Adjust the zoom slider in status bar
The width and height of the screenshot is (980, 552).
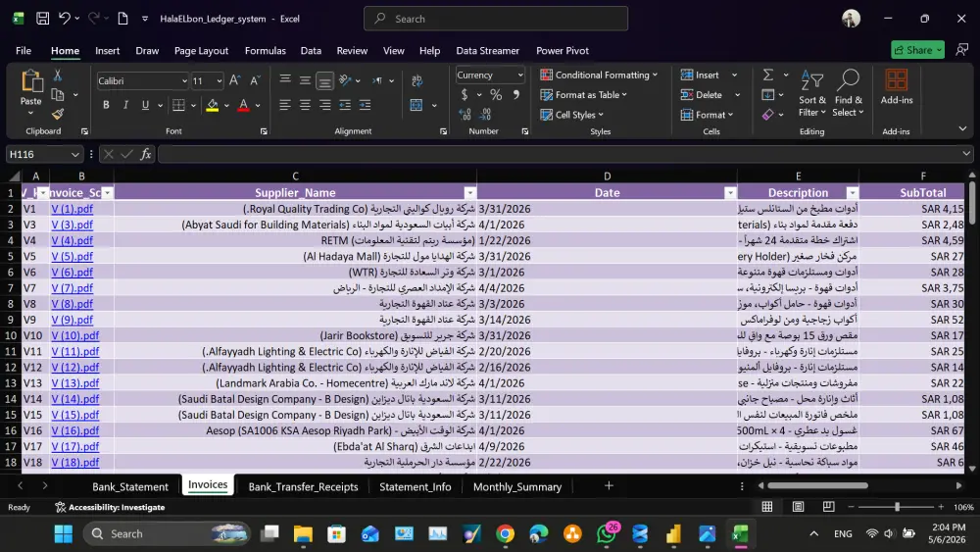pyautogui.click(x=897, y=506)
